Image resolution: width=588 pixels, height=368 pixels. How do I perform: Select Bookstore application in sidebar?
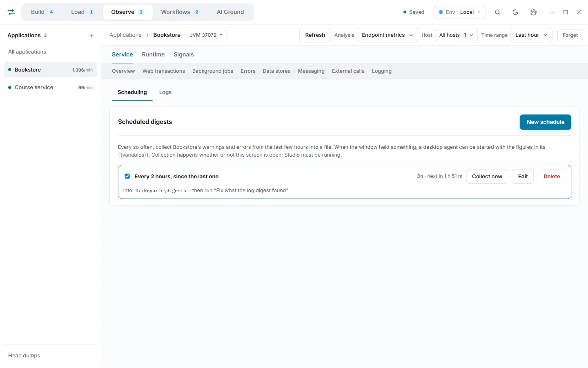pos(51,70)
